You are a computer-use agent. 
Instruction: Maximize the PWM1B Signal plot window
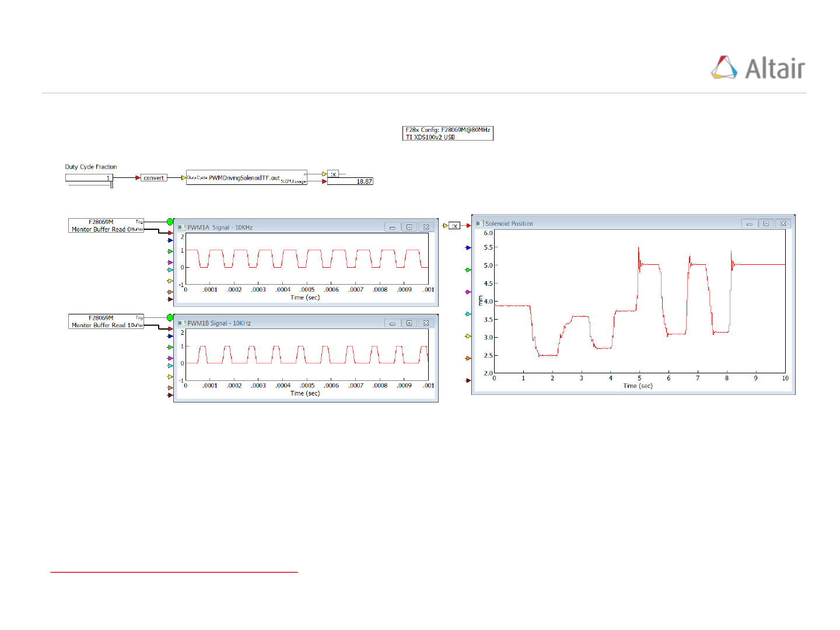409,323
